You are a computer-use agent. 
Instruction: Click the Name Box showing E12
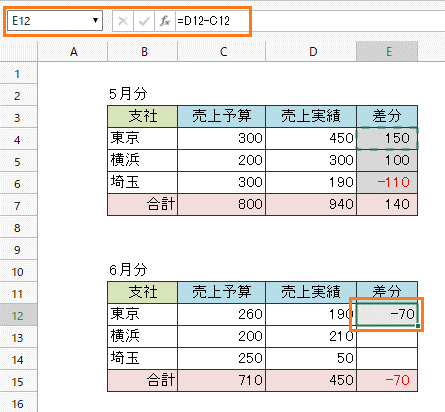click(55, 21)
